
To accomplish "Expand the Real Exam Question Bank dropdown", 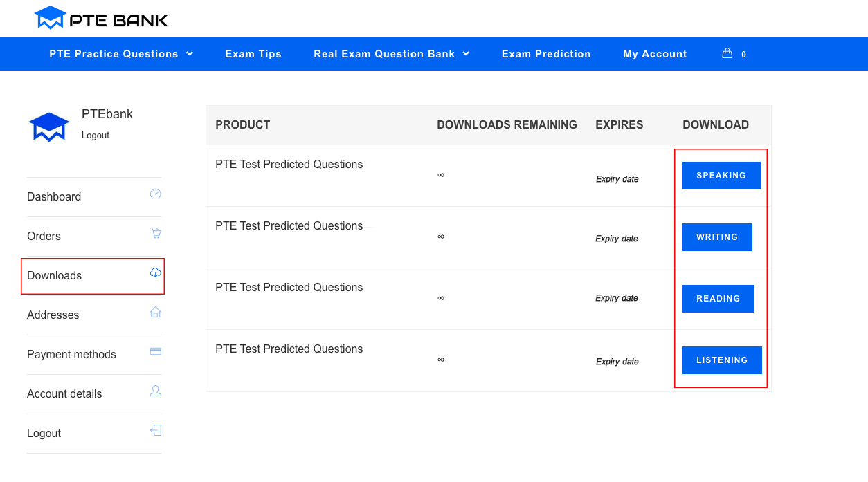I will 384,53.
